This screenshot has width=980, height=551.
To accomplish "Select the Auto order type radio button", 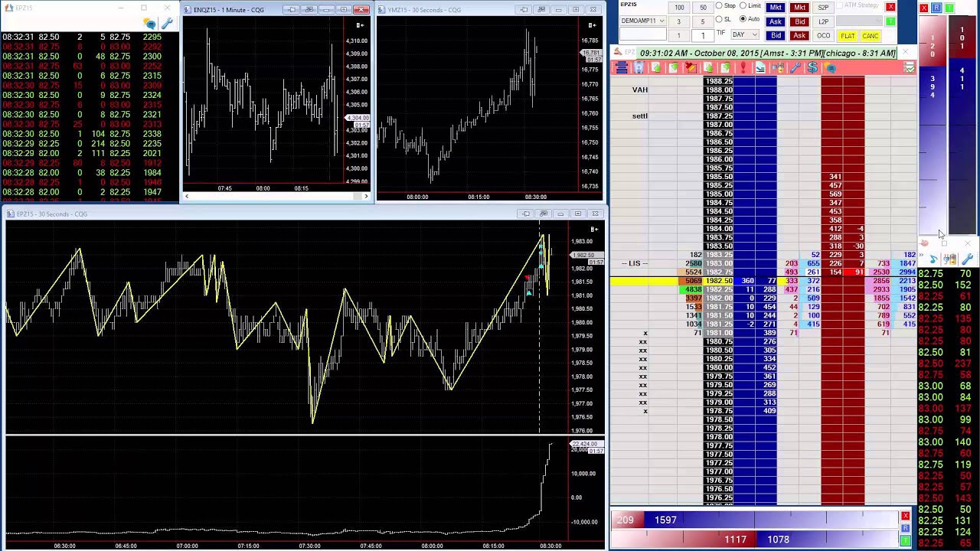I will tap(743, 19).
